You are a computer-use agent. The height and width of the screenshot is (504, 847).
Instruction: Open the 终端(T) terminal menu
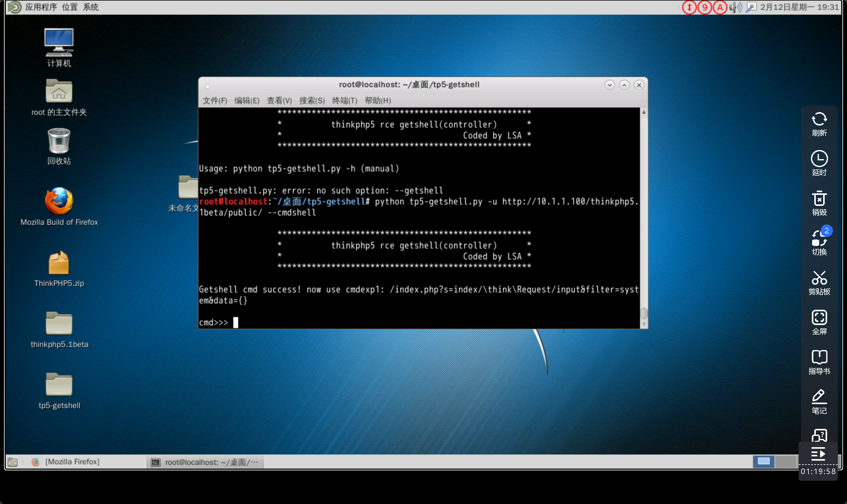[x=344, y=100]
